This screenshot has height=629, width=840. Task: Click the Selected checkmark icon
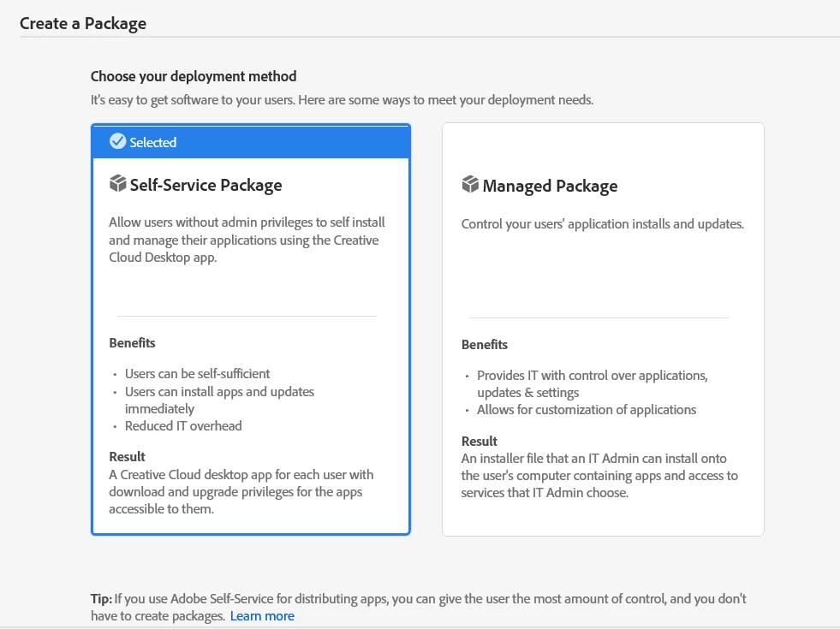point(118,141)
